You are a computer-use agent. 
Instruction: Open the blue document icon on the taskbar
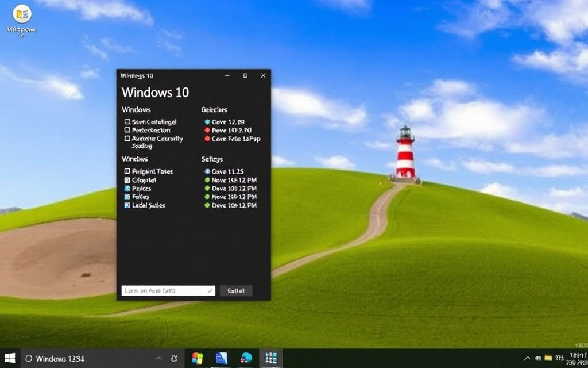[x=221, y=358]
